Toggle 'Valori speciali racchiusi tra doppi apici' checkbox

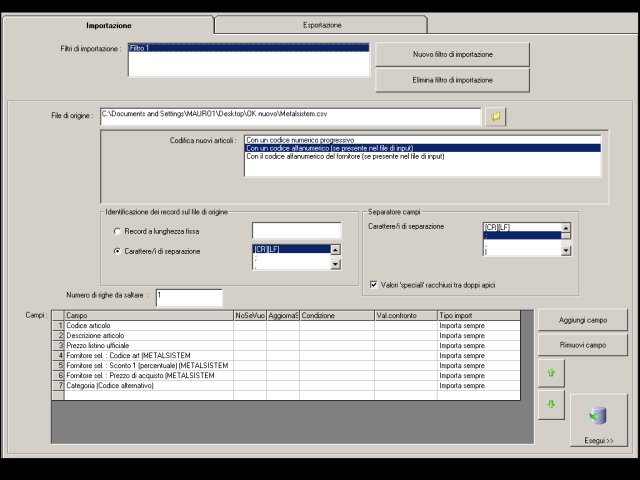tap(375, 285)
